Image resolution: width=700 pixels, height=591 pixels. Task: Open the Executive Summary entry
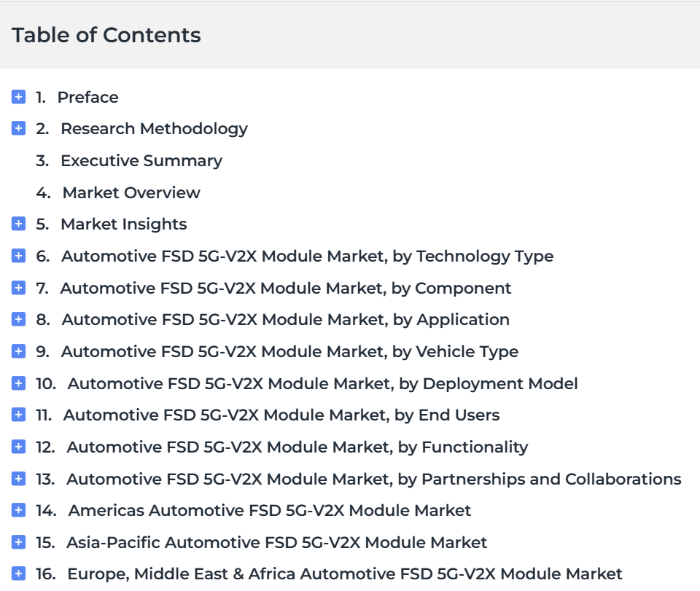coord(129,161)
